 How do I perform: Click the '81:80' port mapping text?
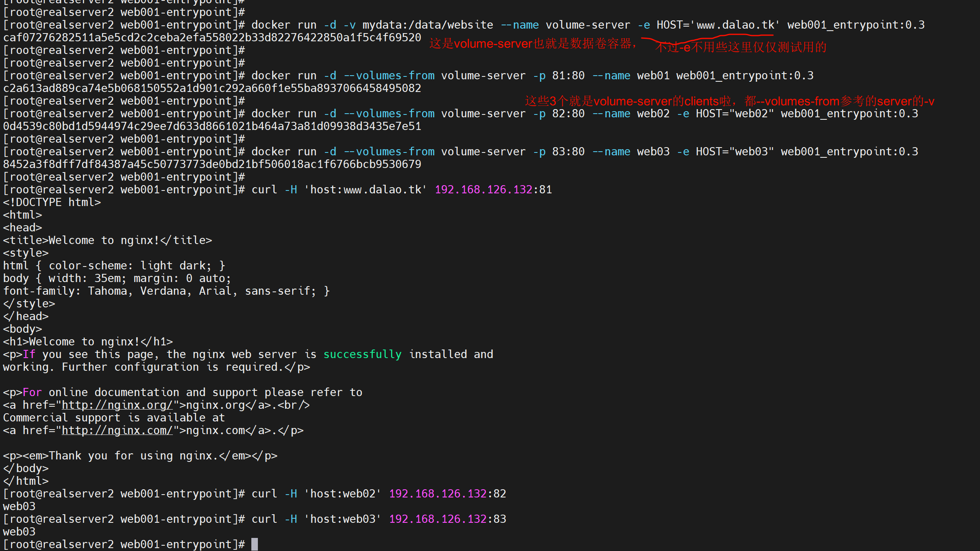click(x=568, y=76)
